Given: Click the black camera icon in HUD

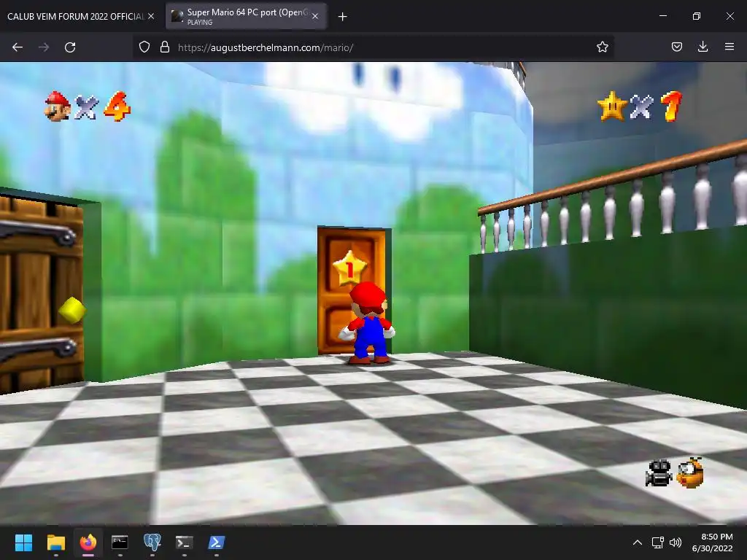Looking at the screenshot, I should click(x=659, y=472).
